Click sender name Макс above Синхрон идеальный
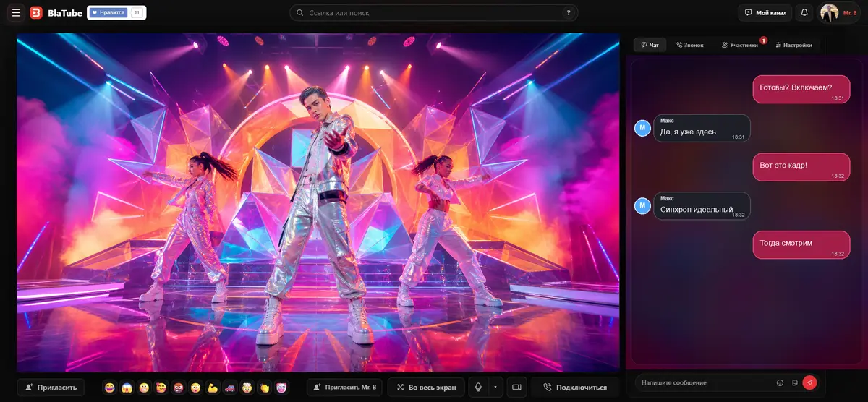The width and height of the screenshot is (868, 402). pyautogui.click(x=667, y=198)
